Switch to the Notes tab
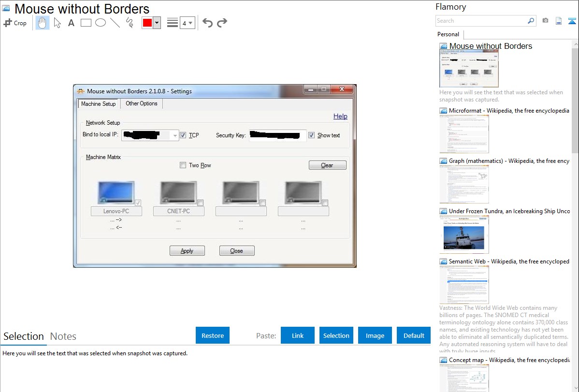 pos(63,336)
